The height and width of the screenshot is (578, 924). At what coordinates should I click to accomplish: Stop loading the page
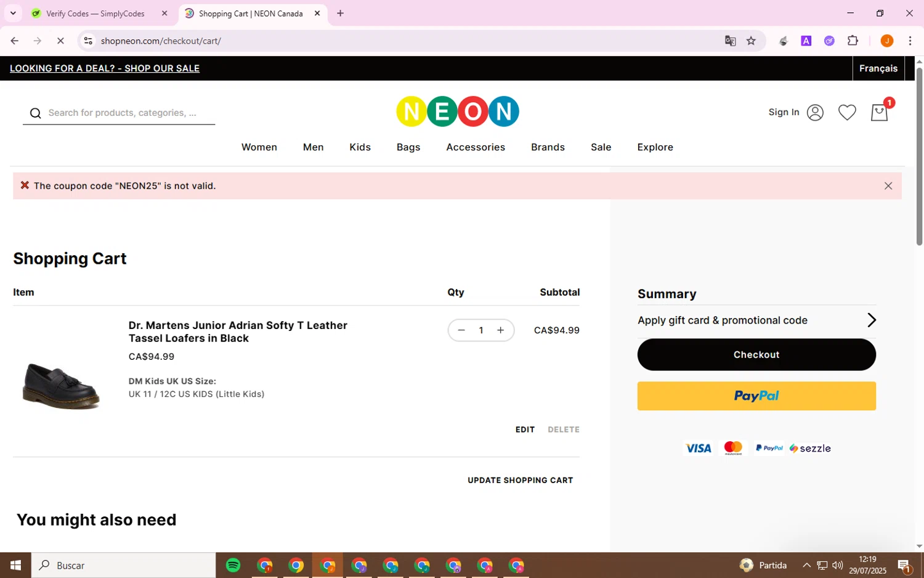pos(60,41)
